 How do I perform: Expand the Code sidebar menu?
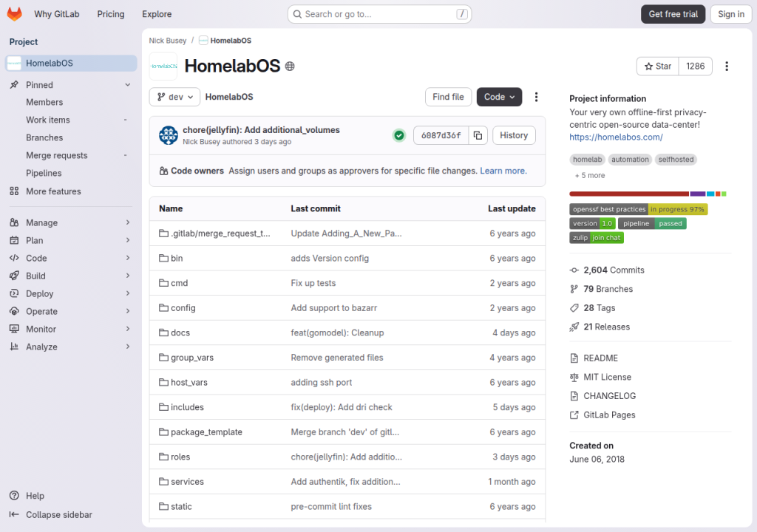point(71,259)
